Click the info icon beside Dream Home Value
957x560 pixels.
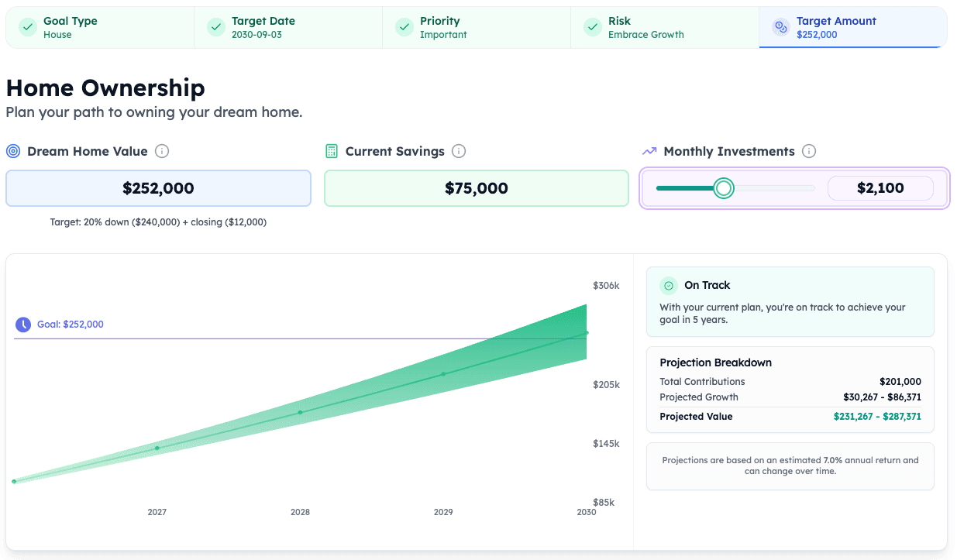[x=162, y=151]
